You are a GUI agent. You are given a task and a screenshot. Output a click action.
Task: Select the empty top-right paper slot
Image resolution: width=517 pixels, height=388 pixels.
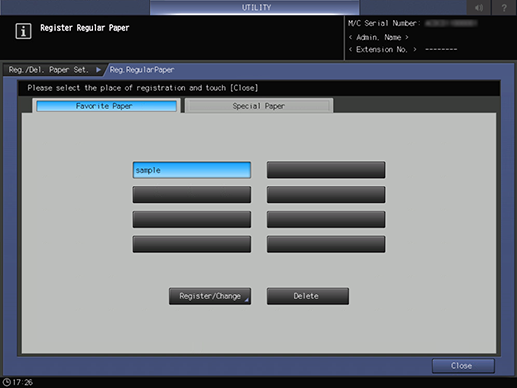pyautogui.click(x=326, y=170)
